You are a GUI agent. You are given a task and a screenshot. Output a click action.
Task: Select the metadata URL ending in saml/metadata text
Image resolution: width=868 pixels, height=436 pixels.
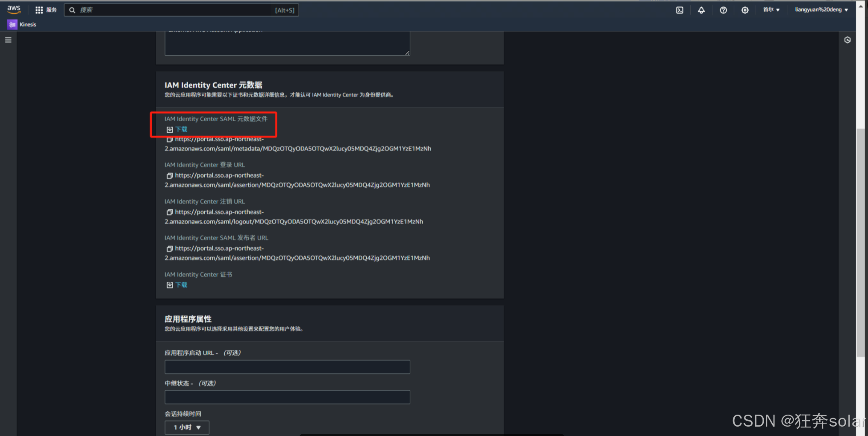[x=298, y=144]
